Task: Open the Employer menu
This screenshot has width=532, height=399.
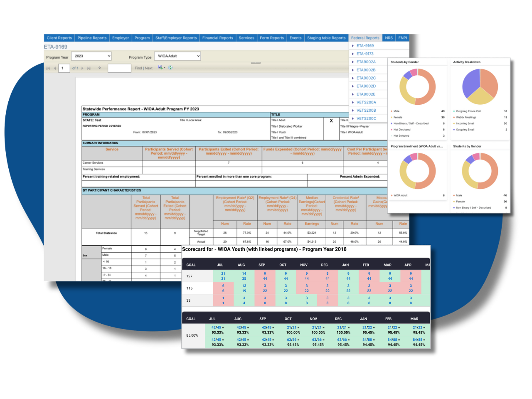Action: tap(121, 38)
